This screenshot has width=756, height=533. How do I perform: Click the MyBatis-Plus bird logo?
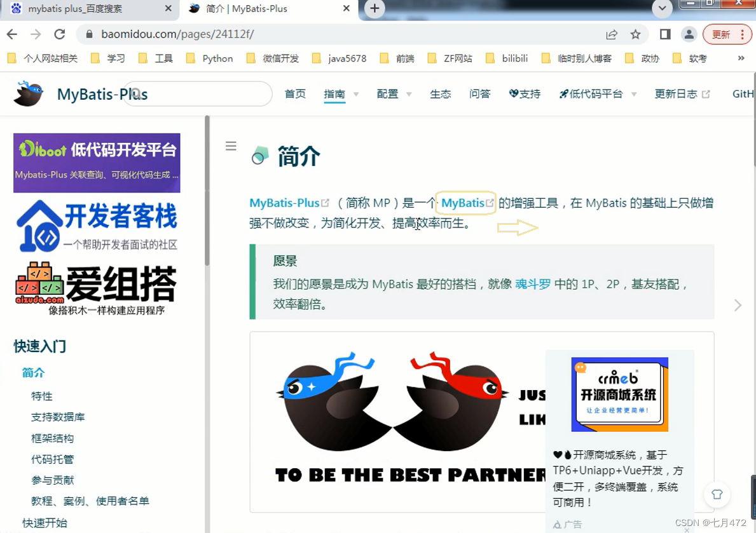click(27, 93)
